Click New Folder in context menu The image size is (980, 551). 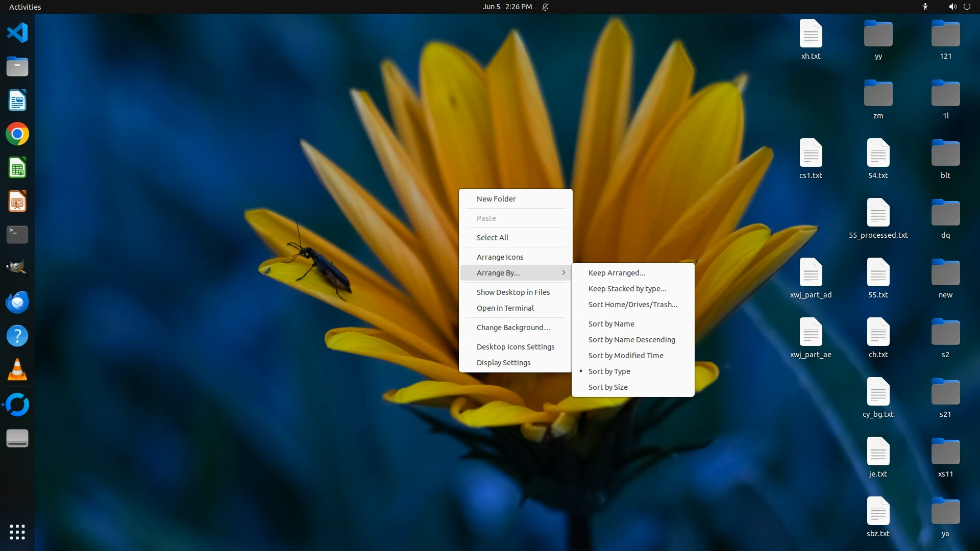496,199
